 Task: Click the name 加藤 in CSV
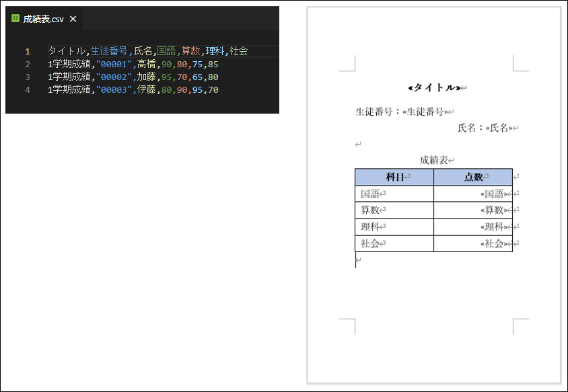pyautogui.click(x=146, y=77)
